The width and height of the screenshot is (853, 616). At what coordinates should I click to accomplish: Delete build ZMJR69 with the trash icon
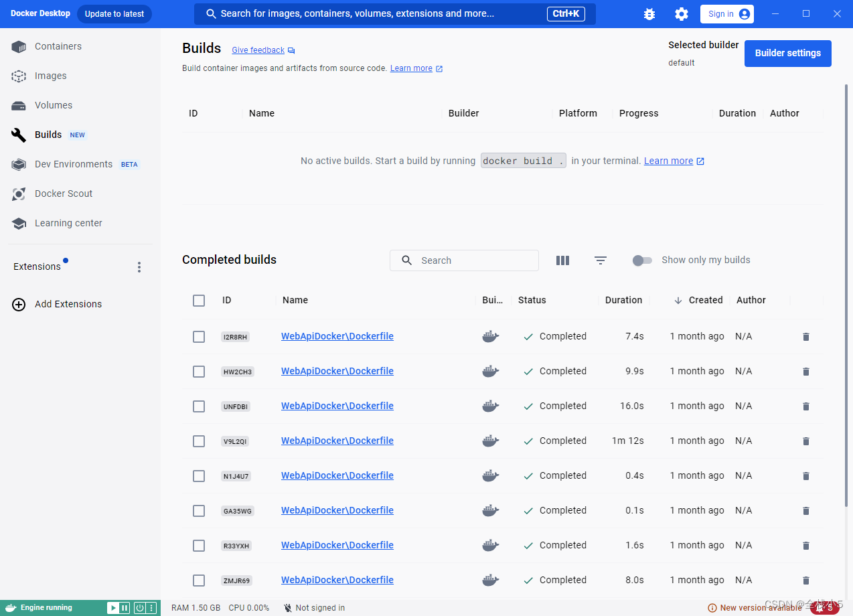click(806, 581)
